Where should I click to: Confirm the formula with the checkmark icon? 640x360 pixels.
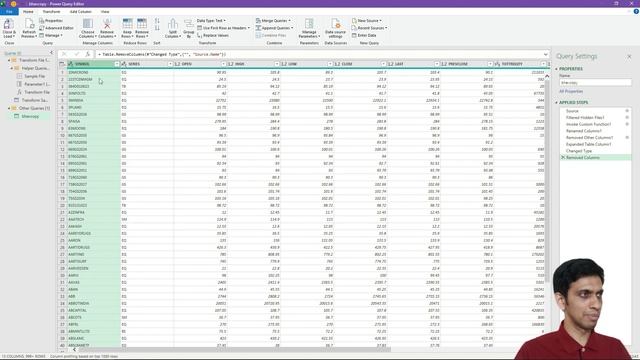(x=76, y=54)
